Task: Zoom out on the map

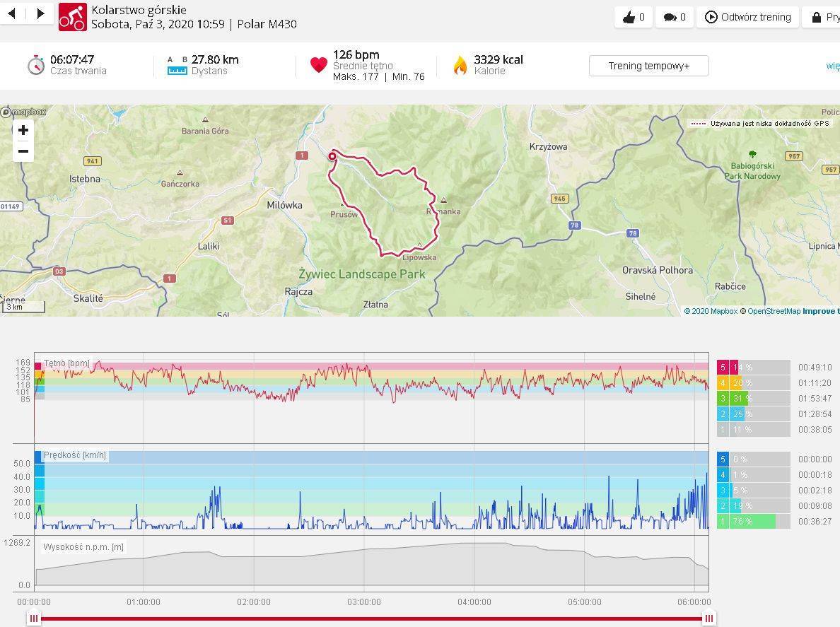Action: [23, 151]
